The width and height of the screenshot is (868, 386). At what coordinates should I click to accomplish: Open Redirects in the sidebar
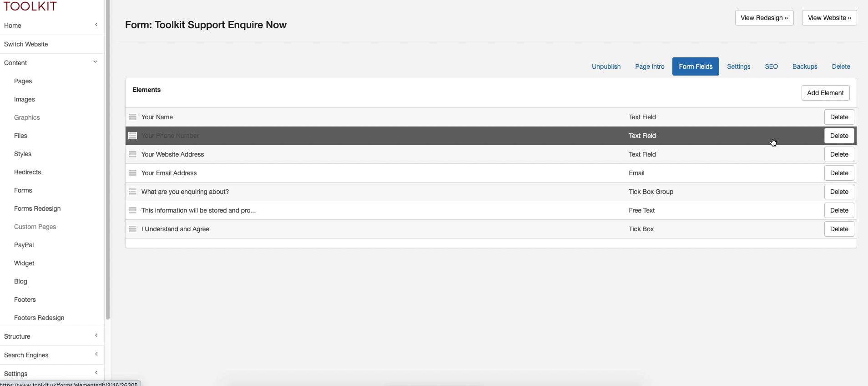[x=27, y=172]
